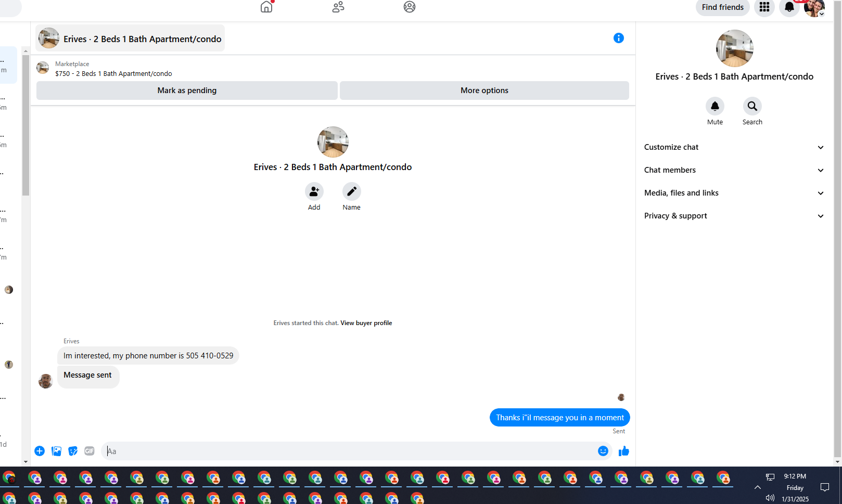The width and height of the screenshot is (842, 504).
Task: Click Mark as pending button
Action: pos(187,91)
